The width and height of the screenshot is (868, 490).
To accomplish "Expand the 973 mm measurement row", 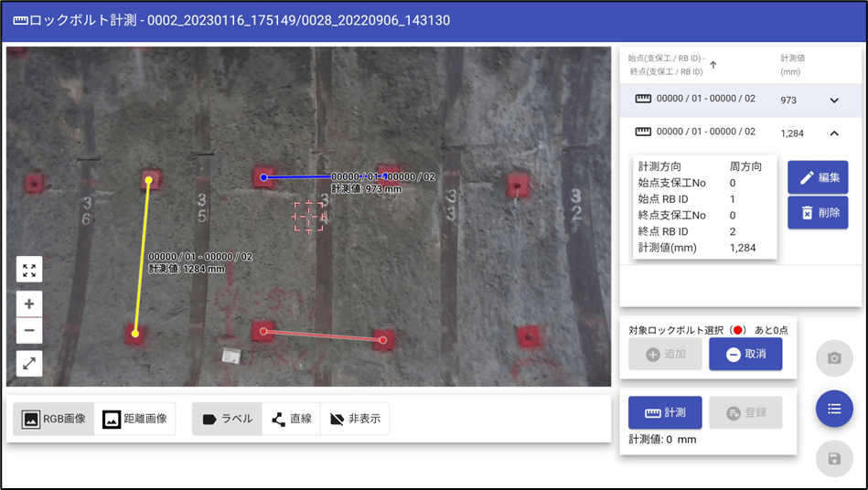I will (x=833, y=101).
